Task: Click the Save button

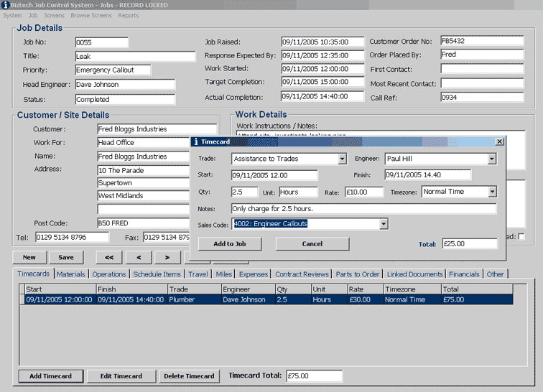Action: click(x=66, y=257)
